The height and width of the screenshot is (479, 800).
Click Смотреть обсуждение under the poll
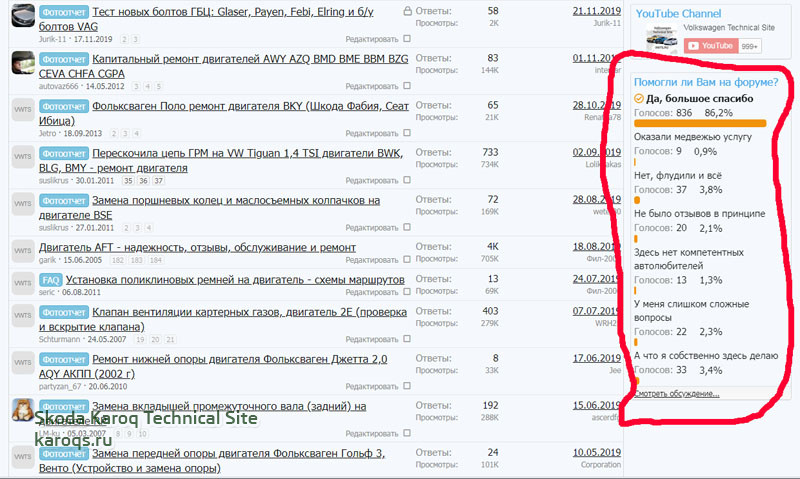coord(676,394)
